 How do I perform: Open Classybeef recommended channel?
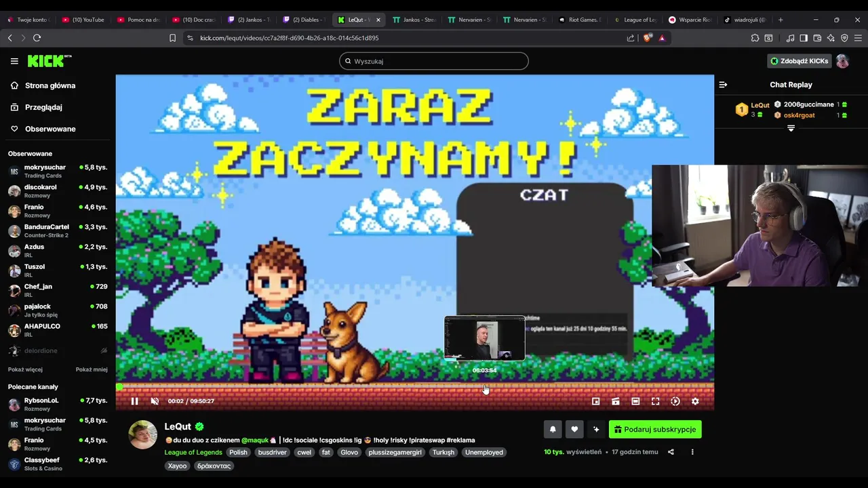click(x=58, y=464)
